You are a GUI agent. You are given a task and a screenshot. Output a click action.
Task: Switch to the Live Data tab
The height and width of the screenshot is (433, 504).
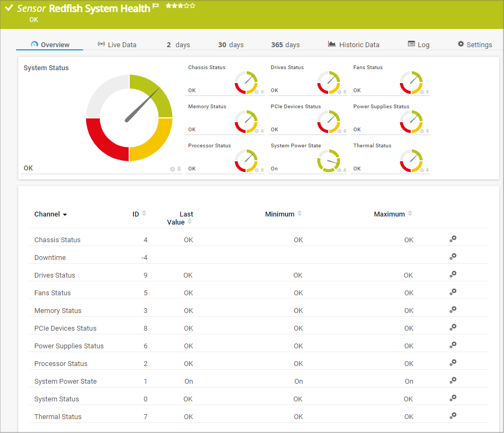(117, 44)
